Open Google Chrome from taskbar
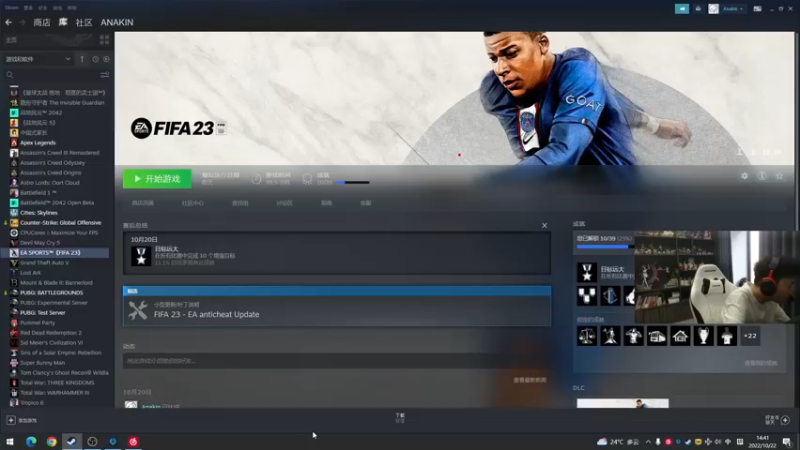This screenshot has width=800, height=450. (x=52, y=441)
